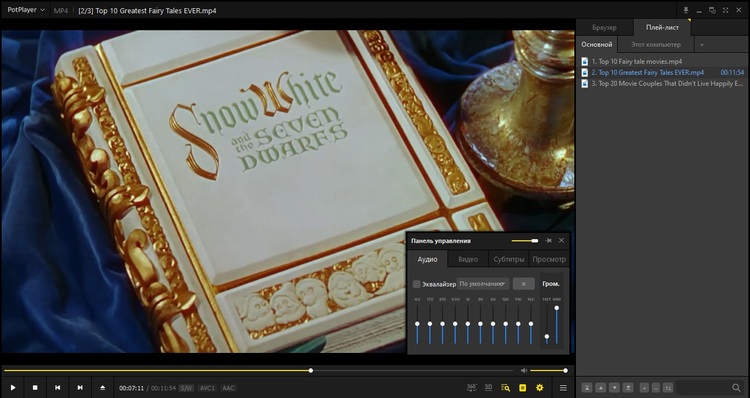Image resolution: width=750 pixels, height=398 pixels.
Task: Toggle the control panel gear icon
Action: point(540,387)
